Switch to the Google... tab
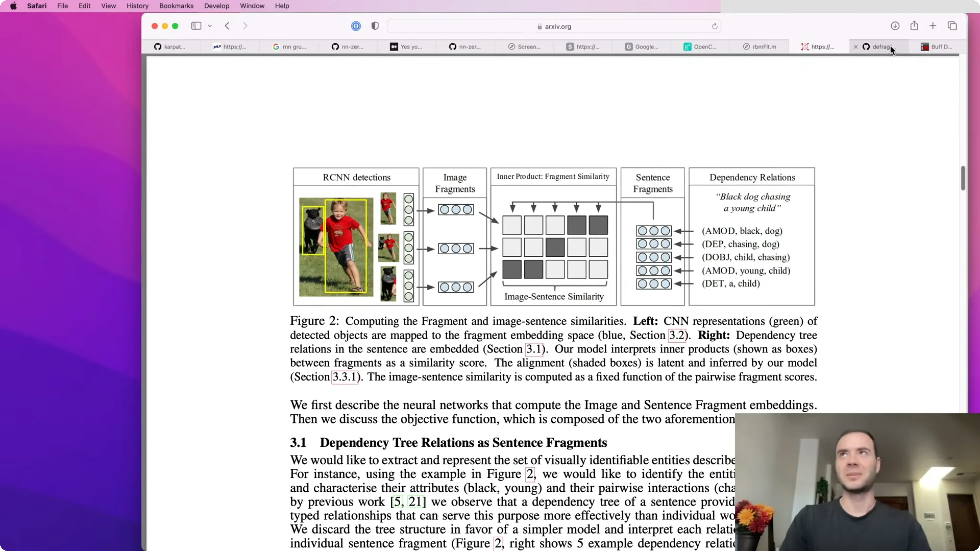Viewport: 980px width, 551px height. coord(641,46)
